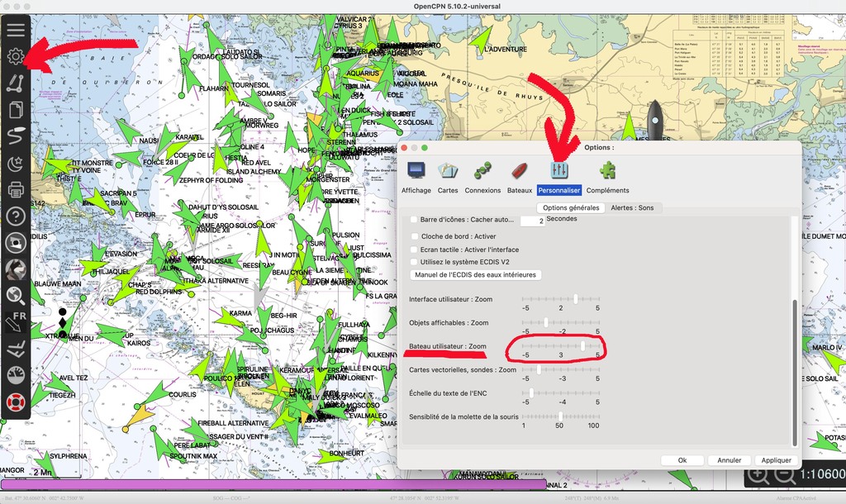Click the satellite photo plugin icon
Screen dimensions: 846x504
(x=16, y=269)
